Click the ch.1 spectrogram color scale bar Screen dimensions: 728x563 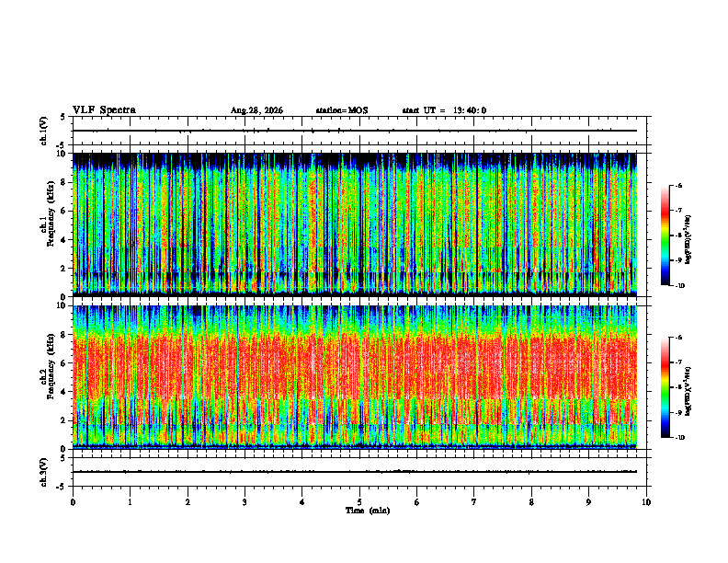[665, 236]
